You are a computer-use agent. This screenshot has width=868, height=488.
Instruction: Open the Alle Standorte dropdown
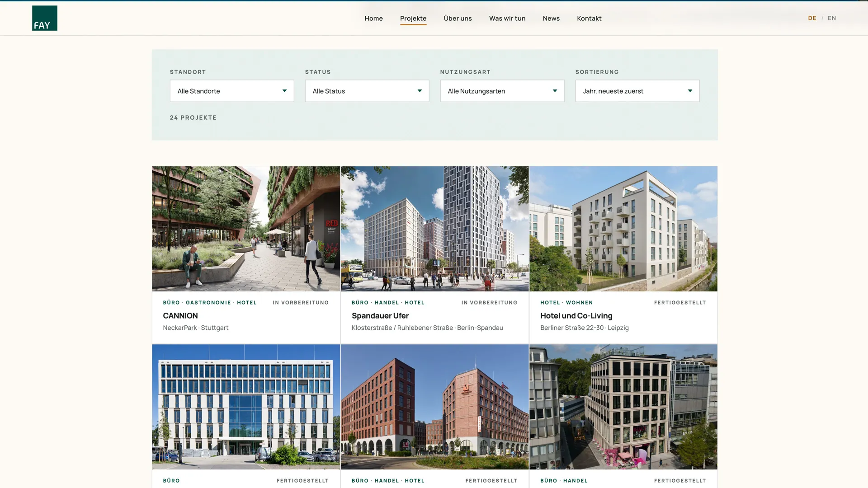tap(232, 91)
